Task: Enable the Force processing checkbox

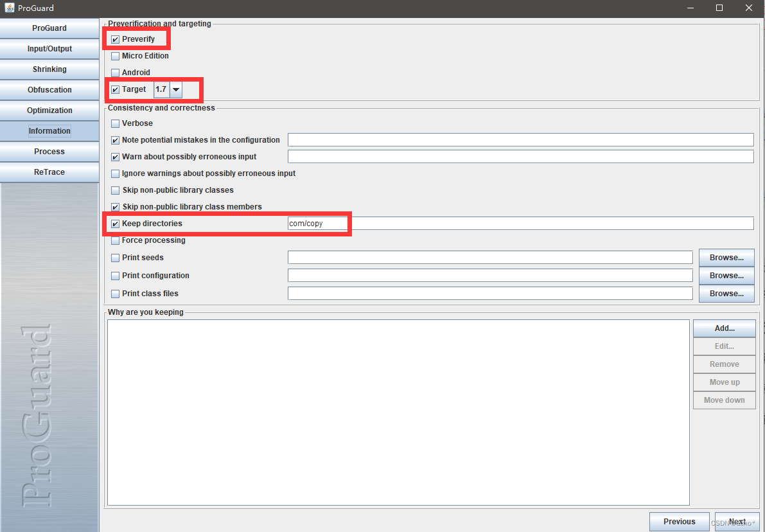Action: (115, 240)
